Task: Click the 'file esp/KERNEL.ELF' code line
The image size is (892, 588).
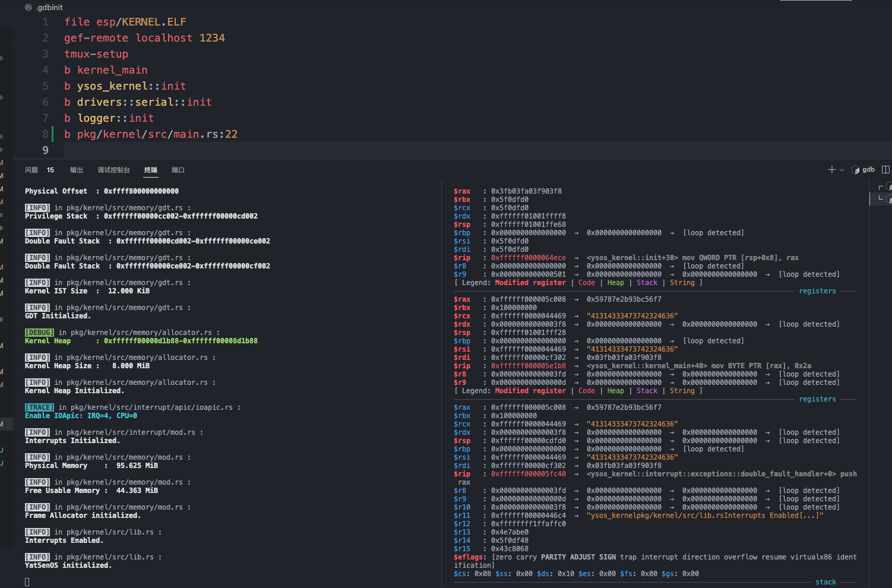Action: 125,22
